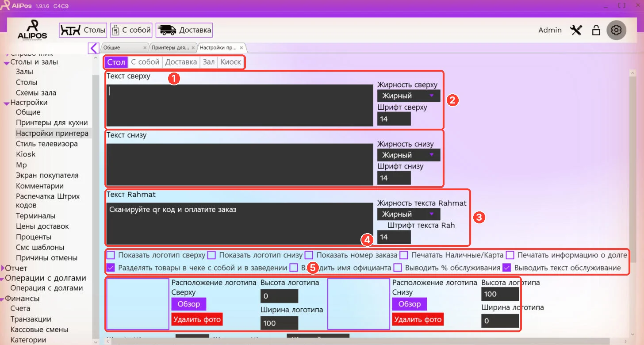Select Кассовые смены in the sidebar

(39, 330)
